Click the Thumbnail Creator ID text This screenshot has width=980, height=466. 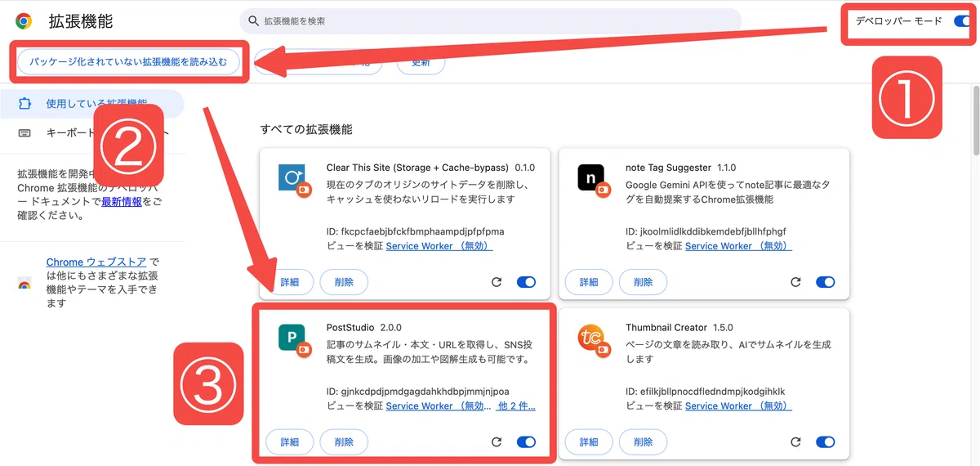pyautogui.click(x=705, y=392)
